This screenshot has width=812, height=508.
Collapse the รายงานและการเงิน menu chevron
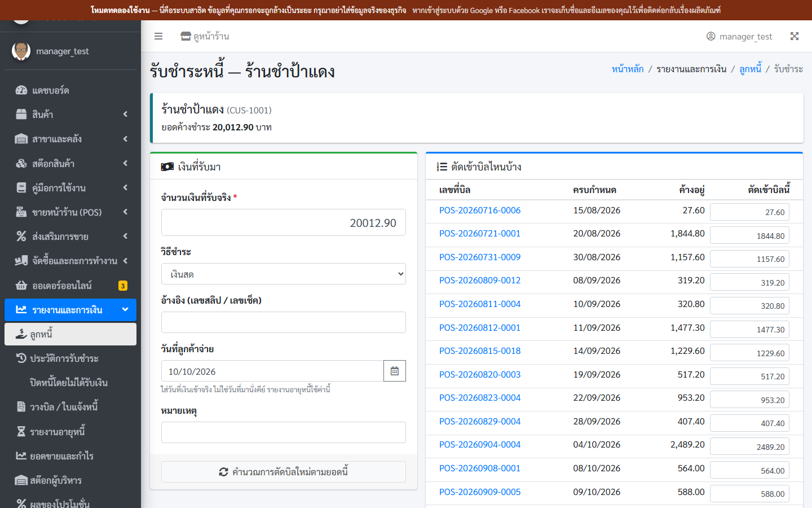pyautogui.click(x=125, y=309)
